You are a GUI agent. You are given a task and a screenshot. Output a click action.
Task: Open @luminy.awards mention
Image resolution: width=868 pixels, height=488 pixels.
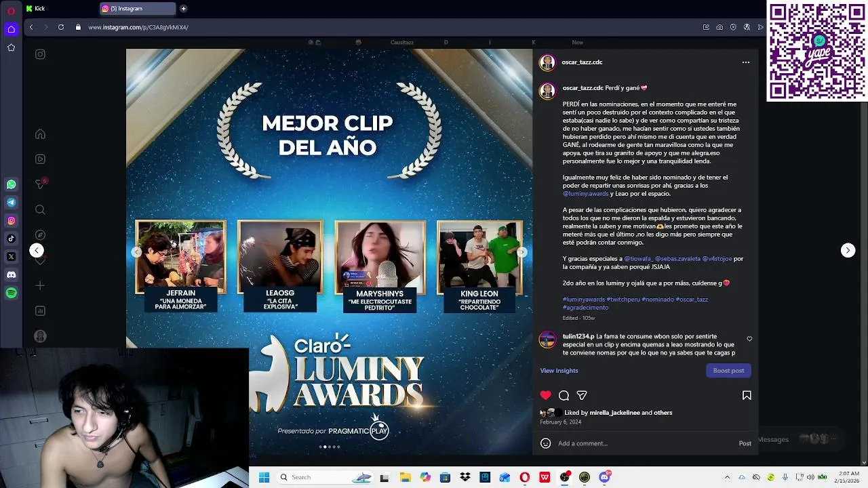[x=585, y=194]
